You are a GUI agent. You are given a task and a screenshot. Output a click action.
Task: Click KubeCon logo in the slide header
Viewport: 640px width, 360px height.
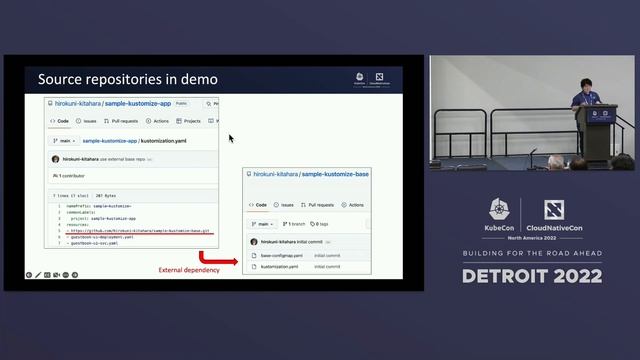pyautogui.click(x=360, y=79)
